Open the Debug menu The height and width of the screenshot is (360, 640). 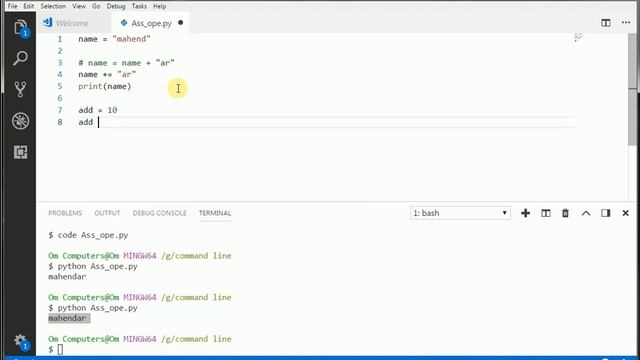point(116,6)
